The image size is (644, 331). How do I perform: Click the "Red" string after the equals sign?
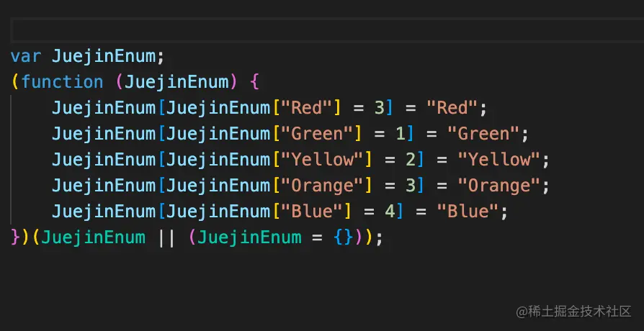pyautogui.click(x=452, y=108)
